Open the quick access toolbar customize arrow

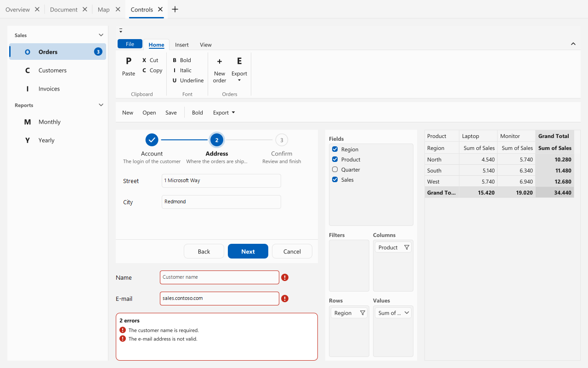[x=121, y=31]
